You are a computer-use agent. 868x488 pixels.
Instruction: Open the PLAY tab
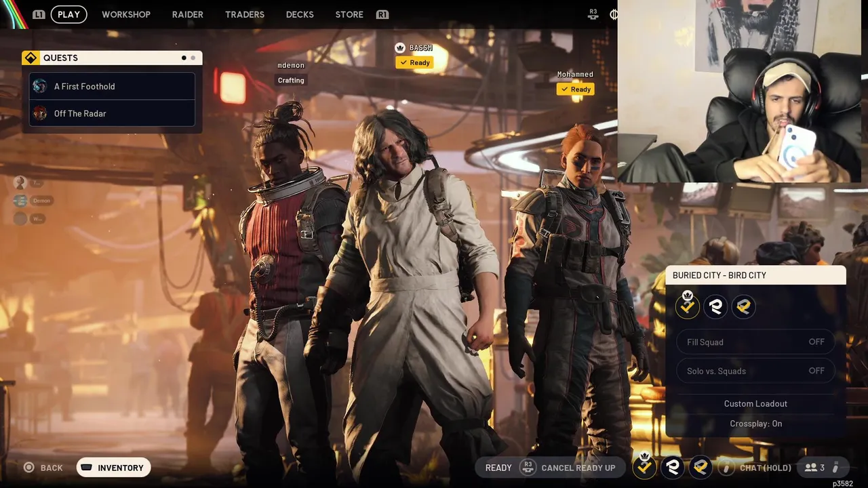tap(68, 14)
